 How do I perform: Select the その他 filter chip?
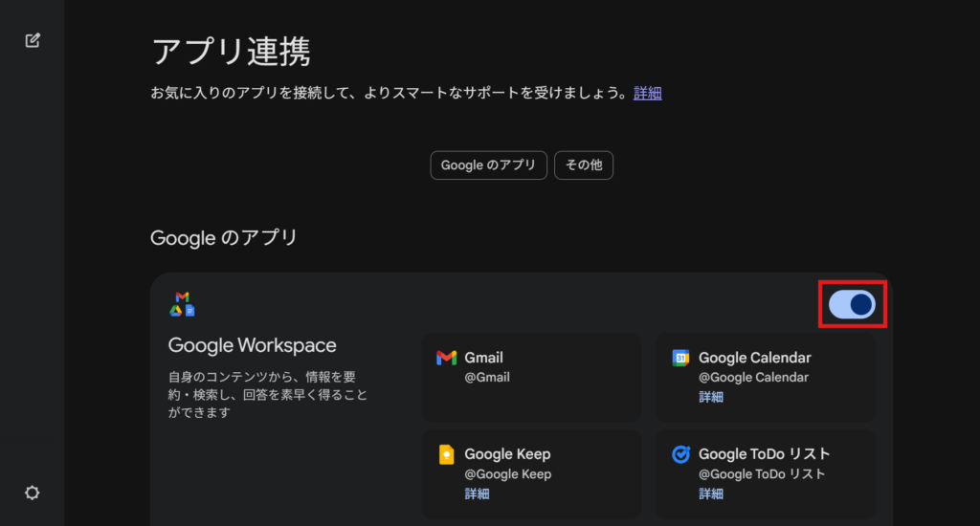584,164
